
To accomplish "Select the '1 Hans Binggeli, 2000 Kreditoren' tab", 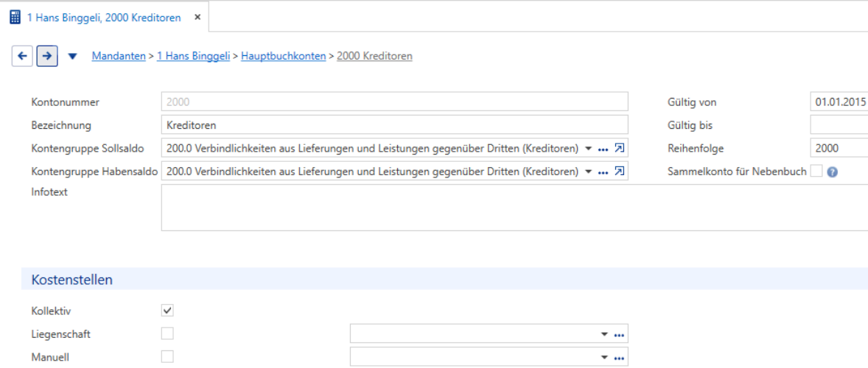I will coord(104,18).
